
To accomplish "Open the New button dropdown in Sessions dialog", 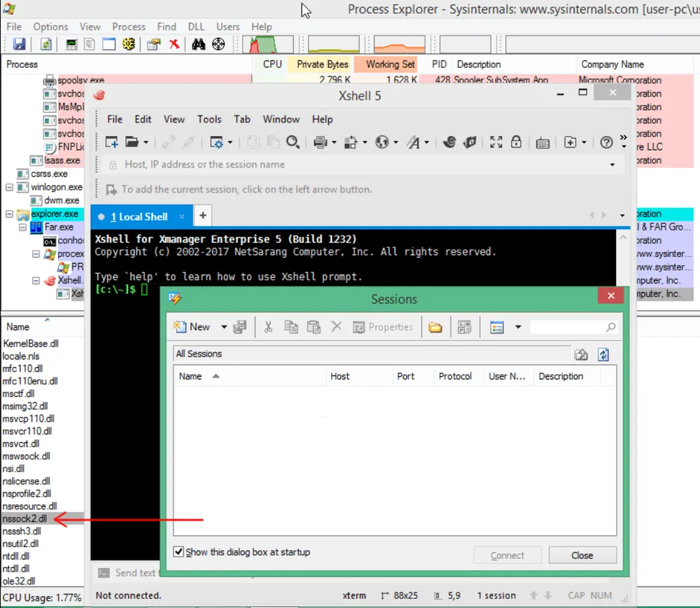I will coord(223,326).
